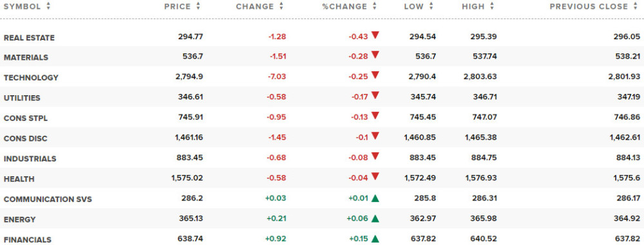Click the LOW column sort arrows

click(431, 6)
